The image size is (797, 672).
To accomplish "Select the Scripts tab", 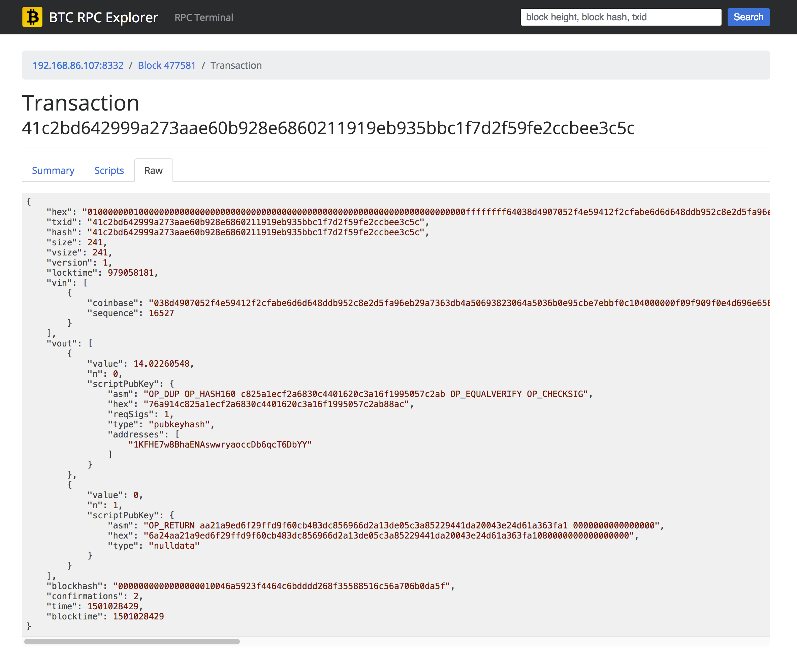I will [x=108, y=170].
